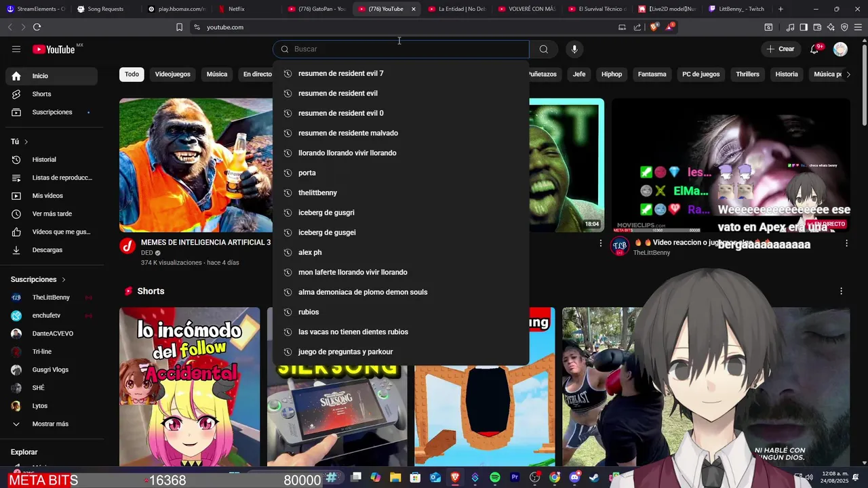Open the Brave Leo AI icon
Image resolution: width=868 pixels, height=488 pixels.
[x=831, y=27]
